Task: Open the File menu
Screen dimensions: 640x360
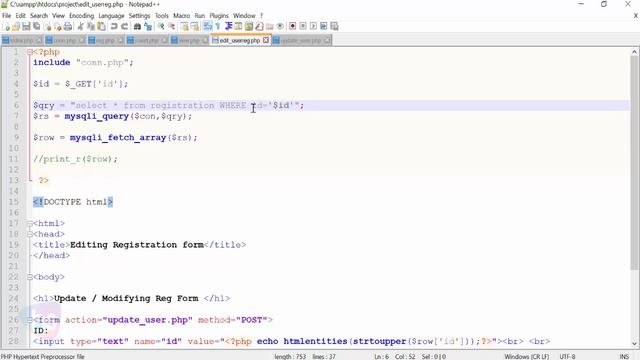Action: click(x=7, y=16)
